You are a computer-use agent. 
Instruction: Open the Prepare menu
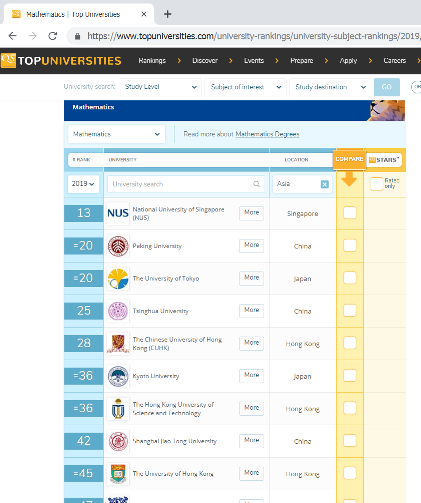(302, 61)
